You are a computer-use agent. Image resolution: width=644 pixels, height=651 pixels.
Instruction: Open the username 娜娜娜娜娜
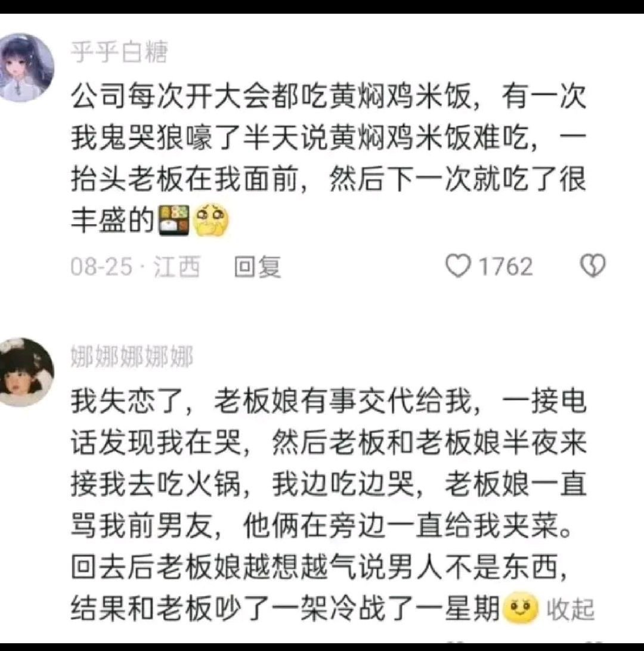[132, 356]
